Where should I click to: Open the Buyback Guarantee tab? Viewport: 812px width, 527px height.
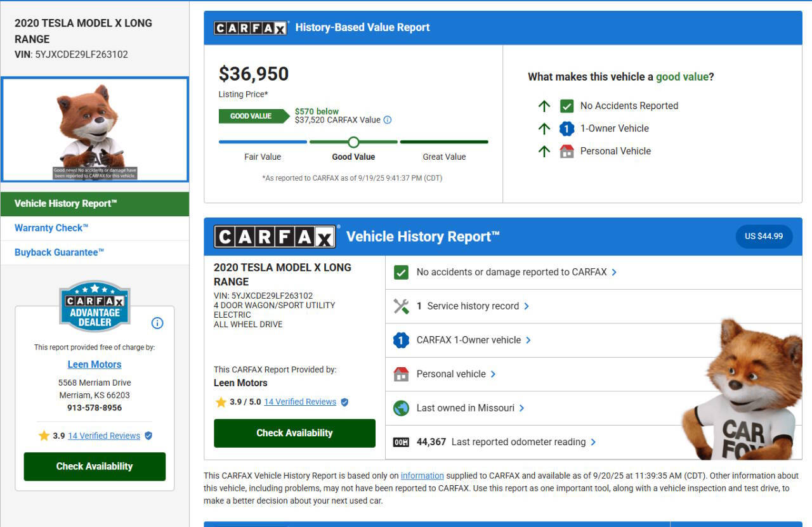tap(95, 252)
